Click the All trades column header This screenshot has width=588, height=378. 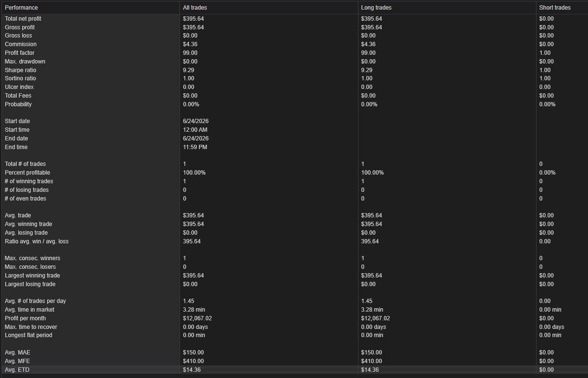[195, 8]
